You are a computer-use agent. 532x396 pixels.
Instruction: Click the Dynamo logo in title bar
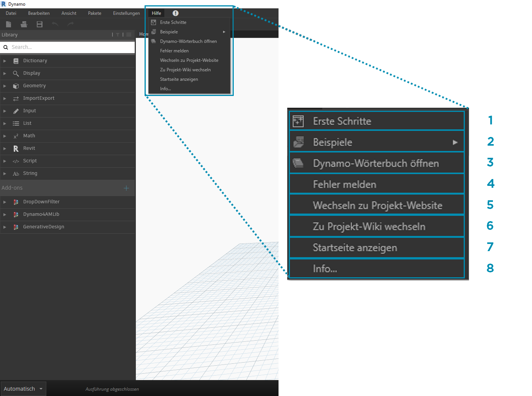pos(3,4)
